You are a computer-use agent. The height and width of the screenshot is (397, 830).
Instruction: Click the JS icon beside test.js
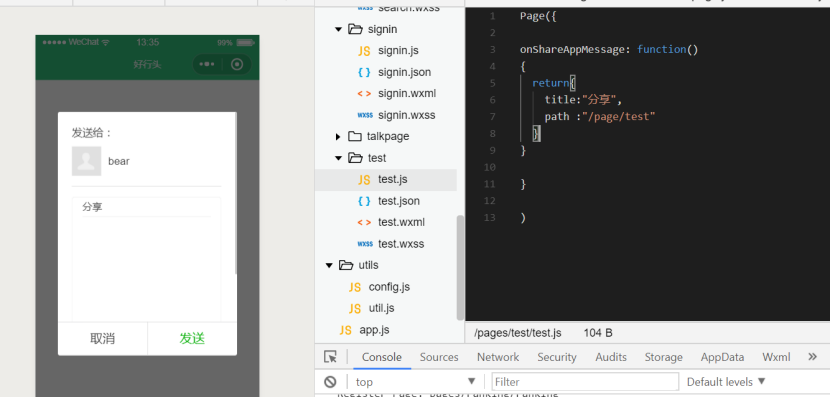tap(364, 180)
